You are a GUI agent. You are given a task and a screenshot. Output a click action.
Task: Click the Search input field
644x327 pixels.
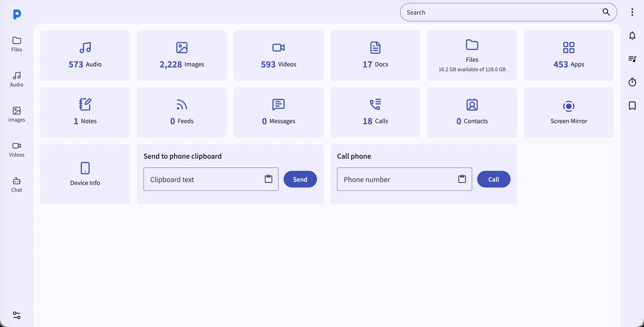(508, 12)
